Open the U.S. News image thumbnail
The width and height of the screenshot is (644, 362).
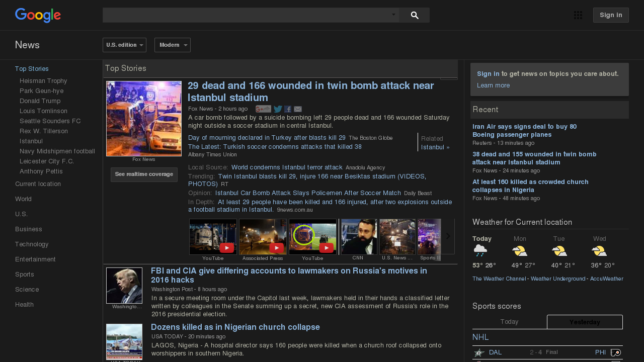tap(397, 237)
